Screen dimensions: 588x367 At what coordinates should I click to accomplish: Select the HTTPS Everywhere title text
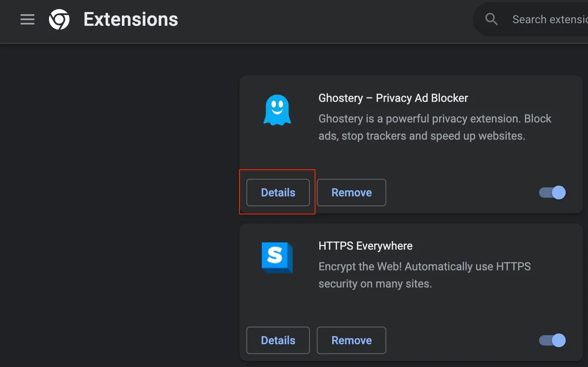[x=366, y=246]
